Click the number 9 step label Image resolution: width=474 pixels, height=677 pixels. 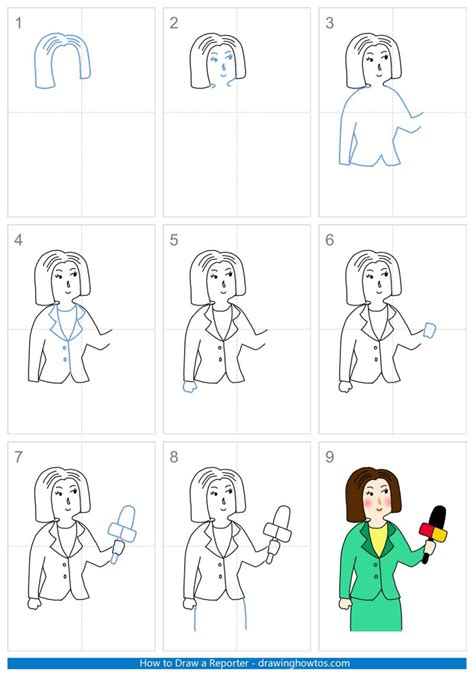(330, 457)
